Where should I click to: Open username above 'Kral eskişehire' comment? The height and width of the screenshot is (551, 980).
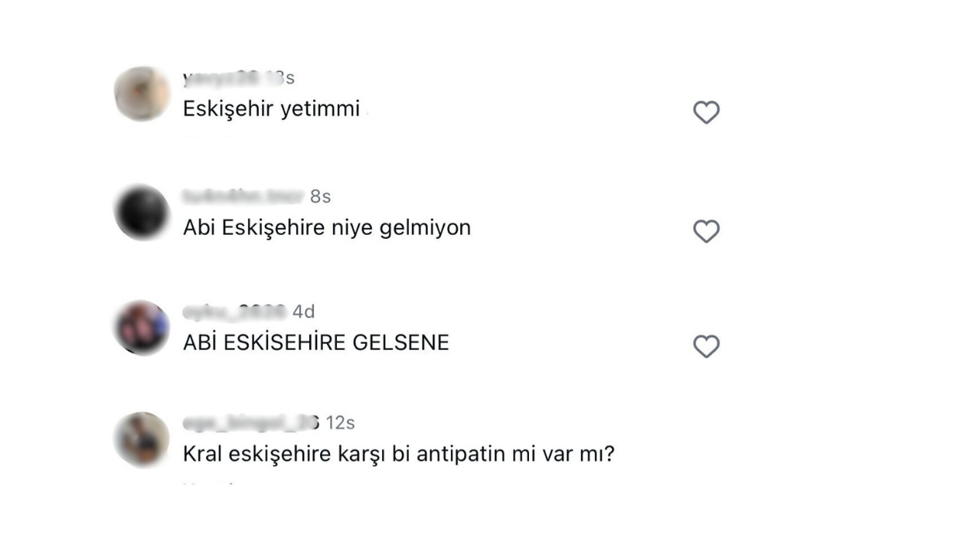[250, 422]
